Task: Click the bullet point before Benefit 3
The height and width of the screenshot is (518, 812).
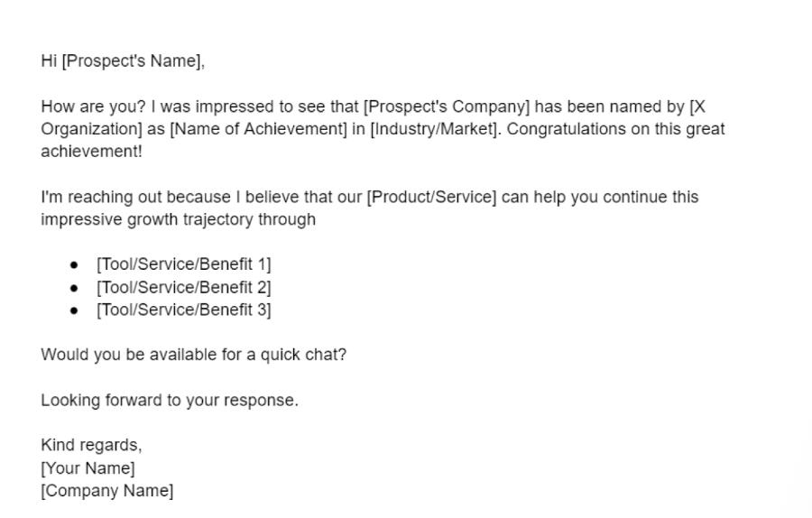Action: [74, 310]
